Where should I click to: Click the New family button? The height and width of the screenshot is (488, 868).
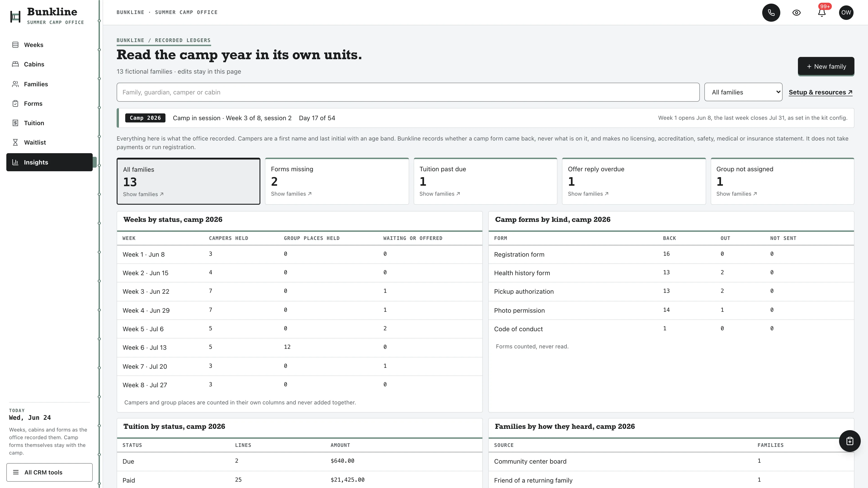coord(826,66)
